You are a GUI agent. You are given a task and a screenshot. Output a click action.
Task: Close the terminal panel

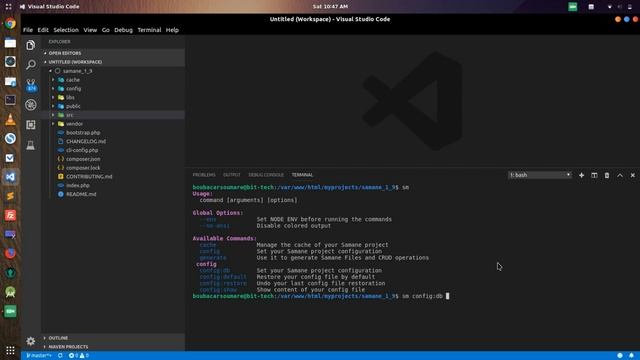[633, 175]
